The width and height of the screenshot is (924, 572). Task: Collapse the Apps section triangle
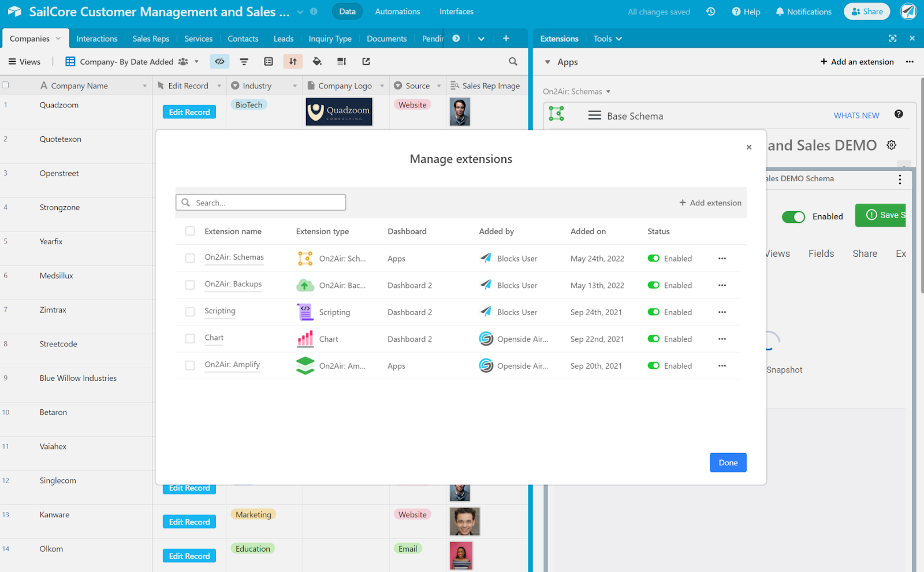pyautogui.click(x=547, y=62)
